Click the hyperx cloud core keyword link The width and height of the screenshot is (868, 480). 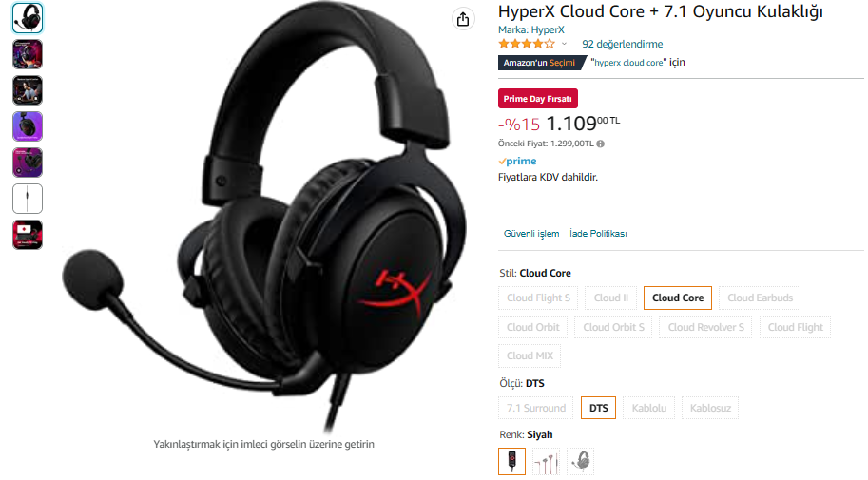tap(628, 63)
